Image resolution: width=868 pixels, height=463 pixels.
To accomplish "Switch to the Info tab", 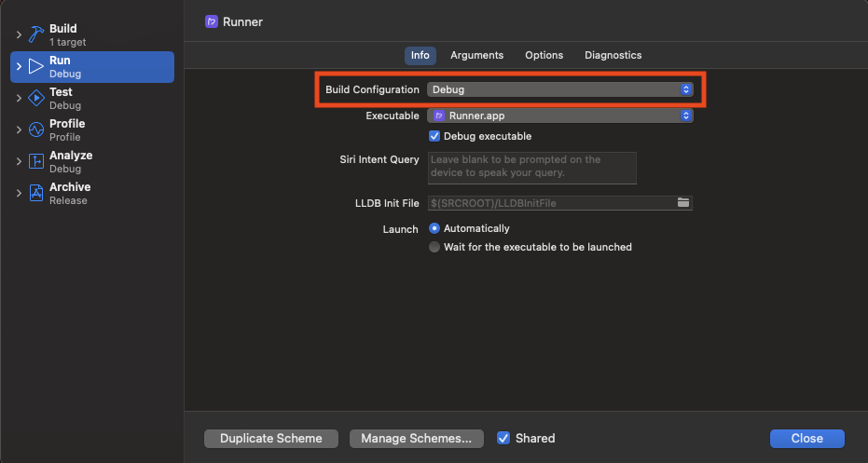I will coord(420,55).
